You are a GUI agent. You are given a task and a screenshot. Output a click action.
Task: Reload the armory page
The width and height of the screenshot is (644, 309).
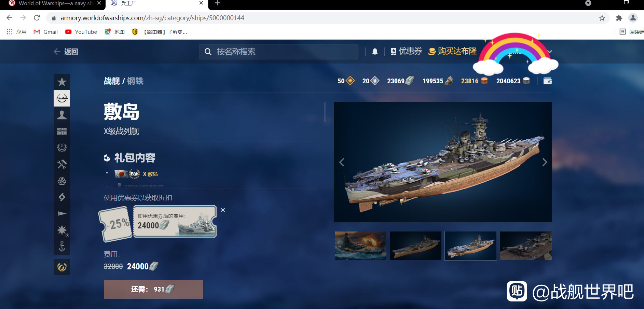click(37, 18)
